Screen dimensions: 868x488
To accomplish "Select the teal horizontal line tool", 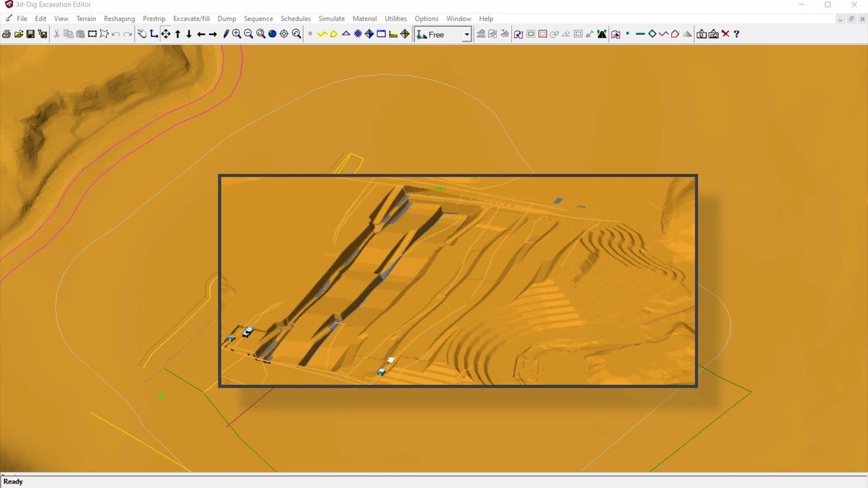I will click(x=640, y=34).
